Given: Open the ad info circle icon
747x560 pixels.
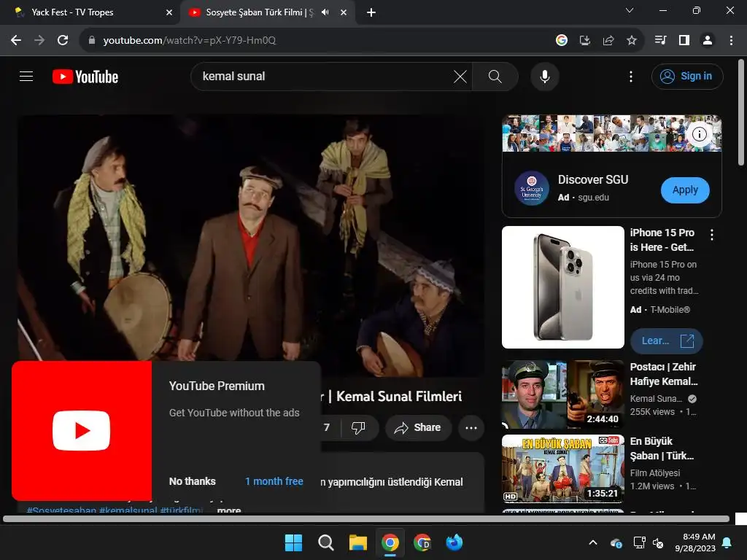Looking at the screenshot, I should [x=699, y=134].
